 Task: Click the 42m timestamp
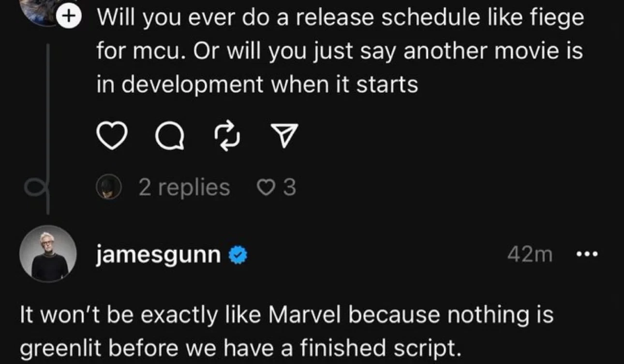pyautogui.click(x=530, y=254)
